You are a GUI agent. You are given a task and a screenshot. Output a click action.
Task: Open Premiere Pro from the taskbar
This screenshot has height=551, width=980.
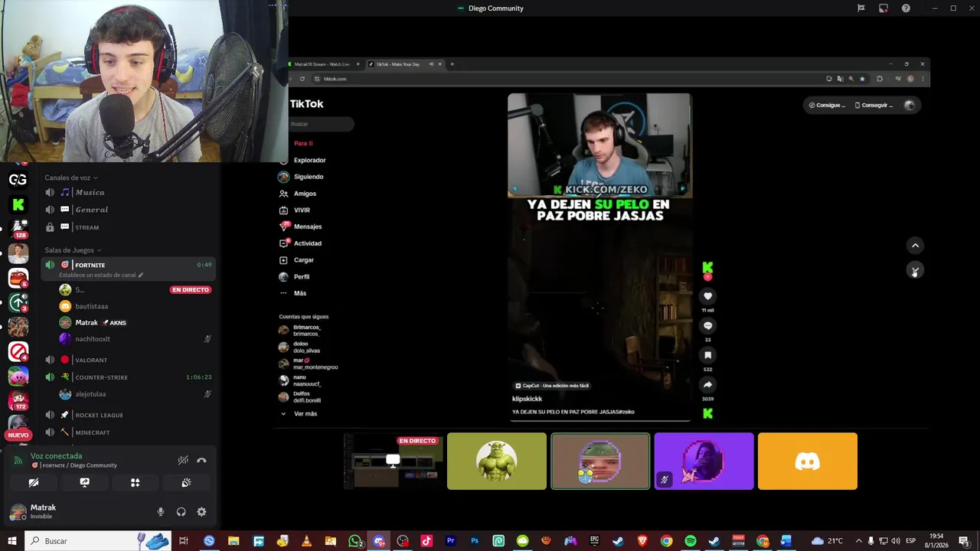pyautogui.click(x=451, y=541)
